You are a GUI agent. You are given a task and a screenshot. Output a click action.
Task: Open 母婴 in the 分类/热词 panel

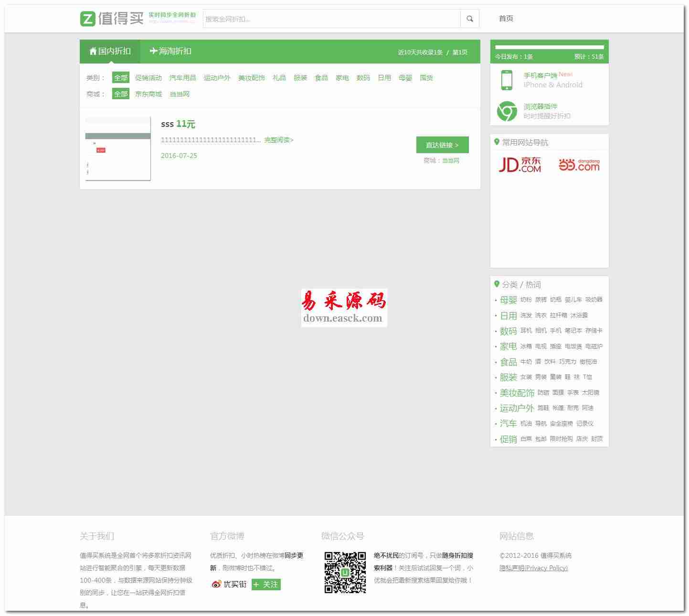click(x=509, y=300)
